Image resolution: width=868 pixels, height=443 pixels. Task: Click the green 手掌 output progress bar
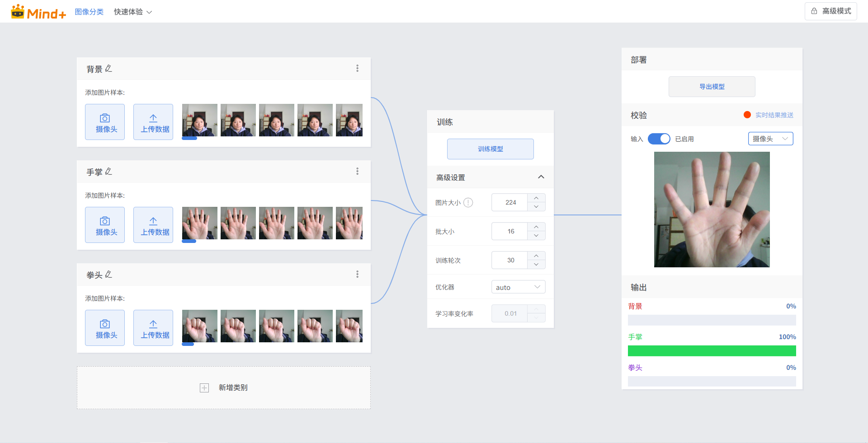(712, 351)
